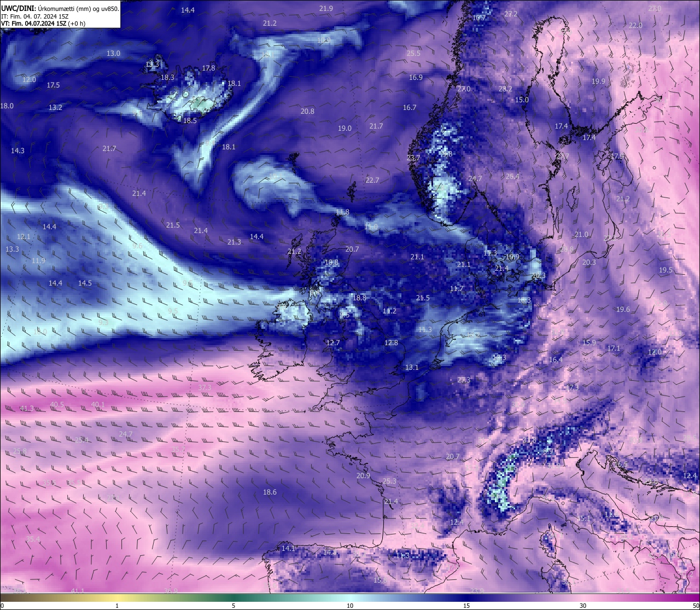Click the 27.2 value at top
The height and width of the screenshot is (610, 700).
tap(511, 14)
